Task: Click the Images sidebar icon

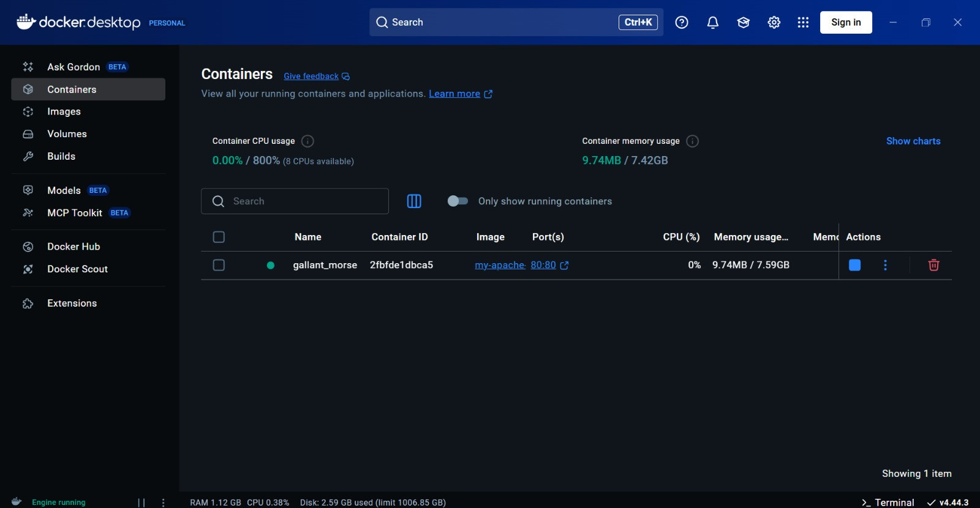Action: point(28,111)
